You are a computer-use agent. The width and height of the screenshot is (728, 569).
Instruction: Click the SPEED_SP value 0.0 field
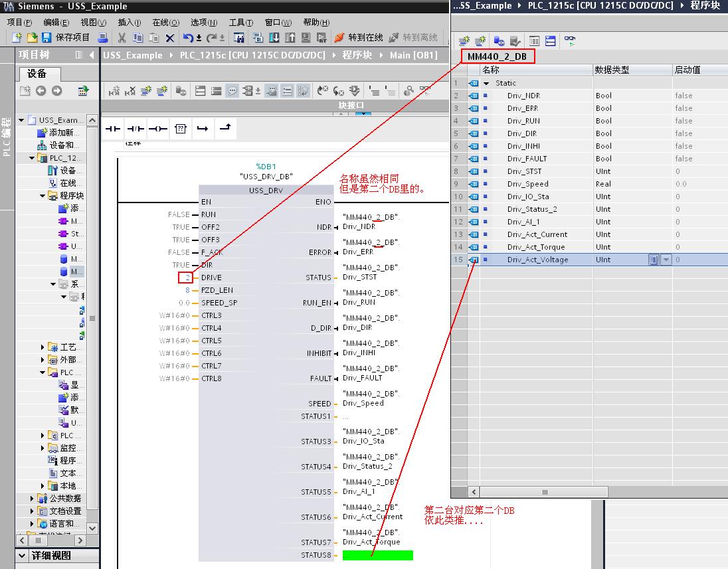tap(184, 303)
